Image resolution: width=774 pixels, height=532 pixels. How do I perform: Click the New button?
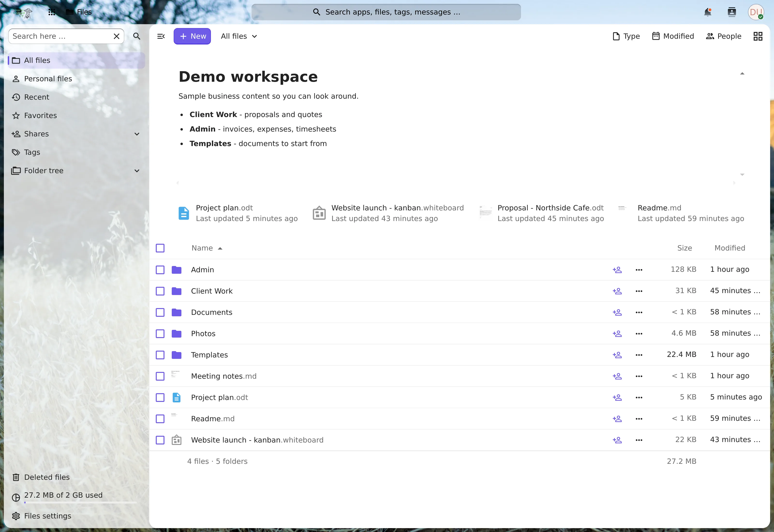[x=192, y=36]
